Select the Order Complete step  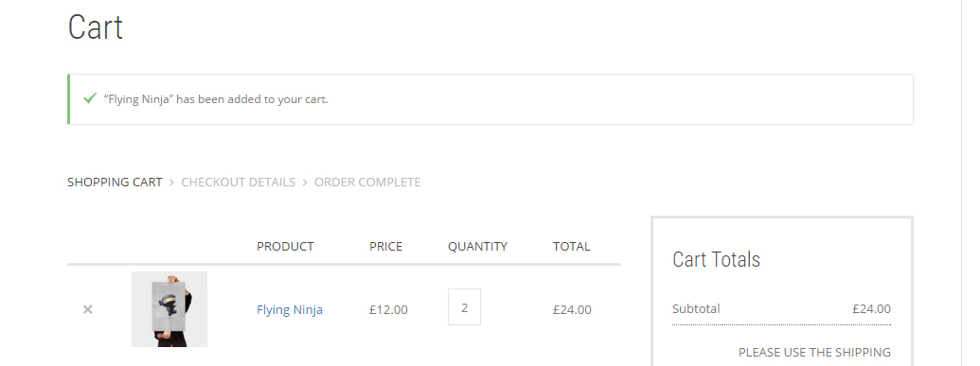pyautogui.click(x=367, y=183)
